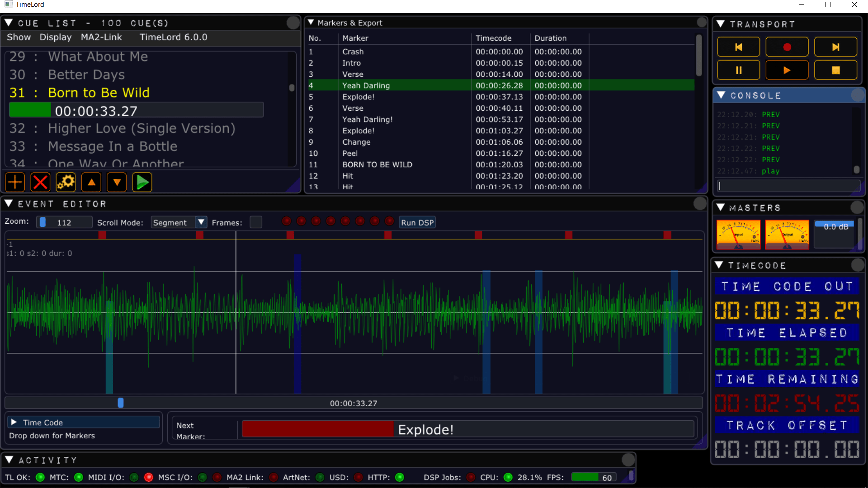Enable the Frames checkbox
Viewport: 868px width, 488px height.
click(256, 222)
